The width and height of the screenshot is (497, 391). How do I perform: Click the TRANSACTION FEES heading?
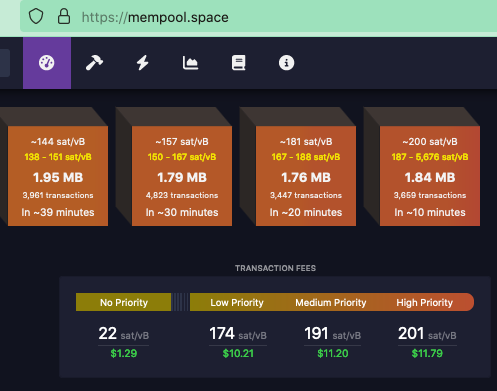pos(275,268)
